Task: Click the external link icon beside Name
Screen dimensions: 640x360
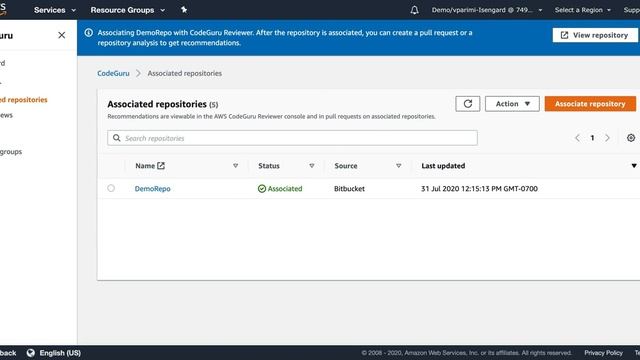Action: pyautogui.click(x=161, y=165)
